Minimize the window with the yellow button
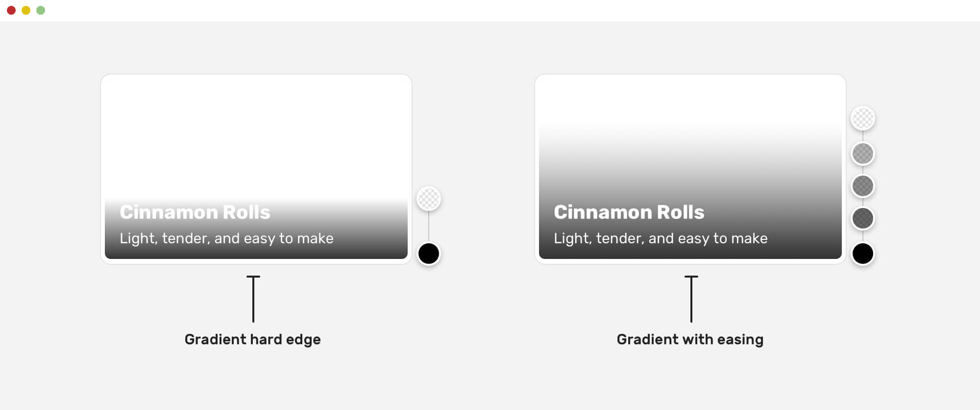980x410 pixels. tap(26, 10)
